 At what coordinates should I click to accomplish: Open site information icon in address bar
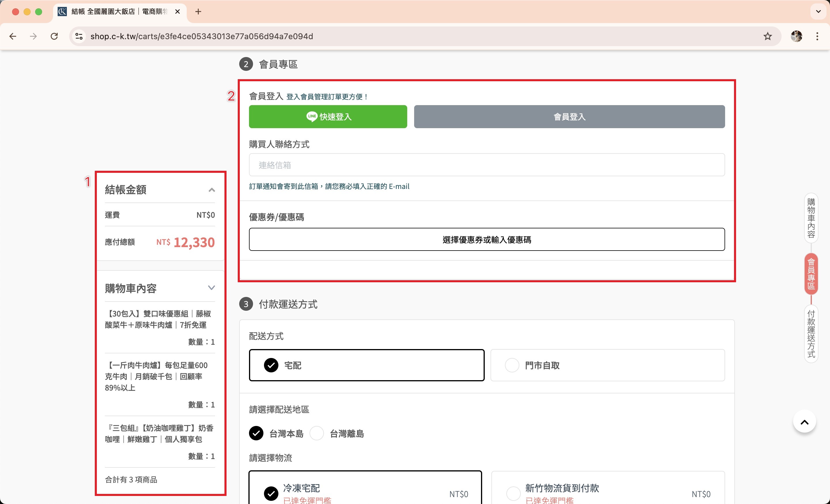click(x=79, y=36)
